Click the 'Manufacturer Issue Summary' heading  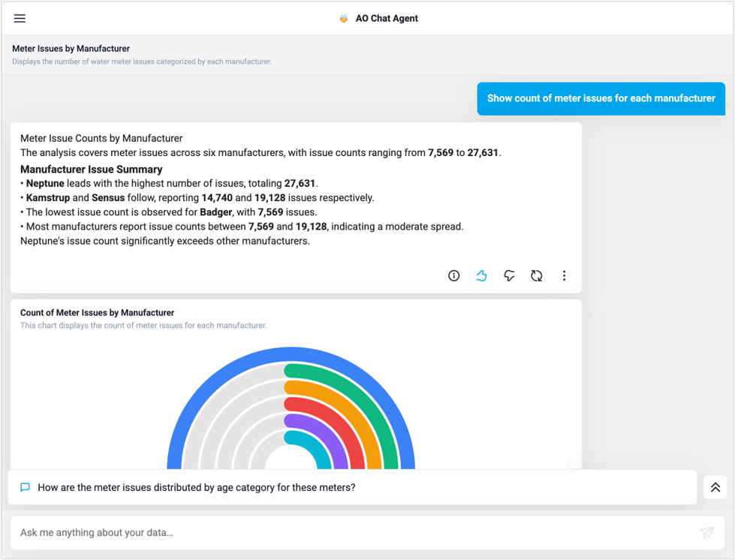tap(92, 169)
